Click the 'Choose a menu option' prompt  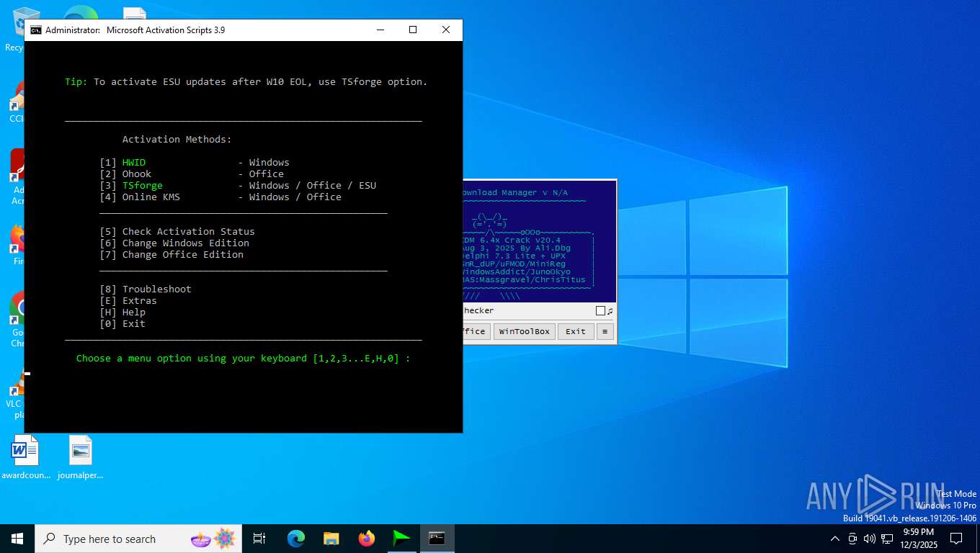244,359
